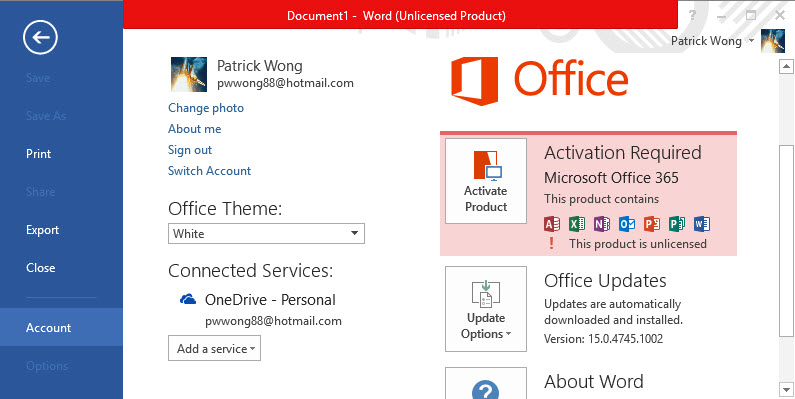Screen dimensions: 795x399
Task: Click the Outlook app icon
Action: [627, 224]
